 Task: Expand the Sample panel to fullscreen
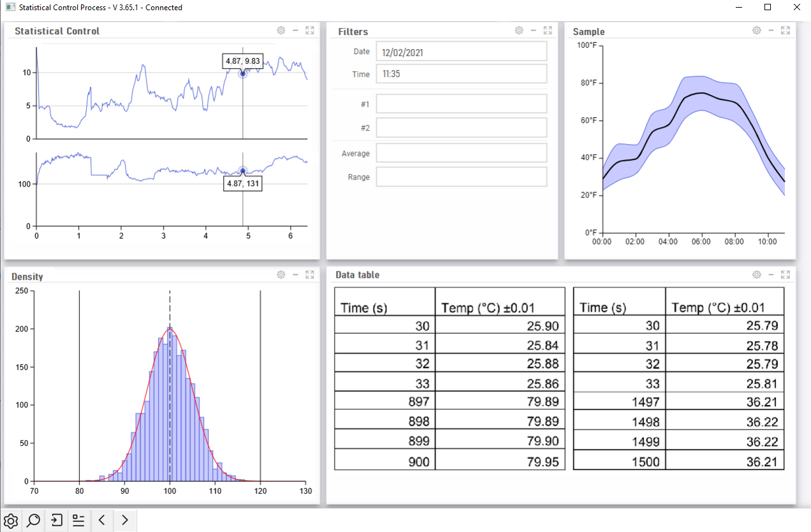[x=785, y=30]
